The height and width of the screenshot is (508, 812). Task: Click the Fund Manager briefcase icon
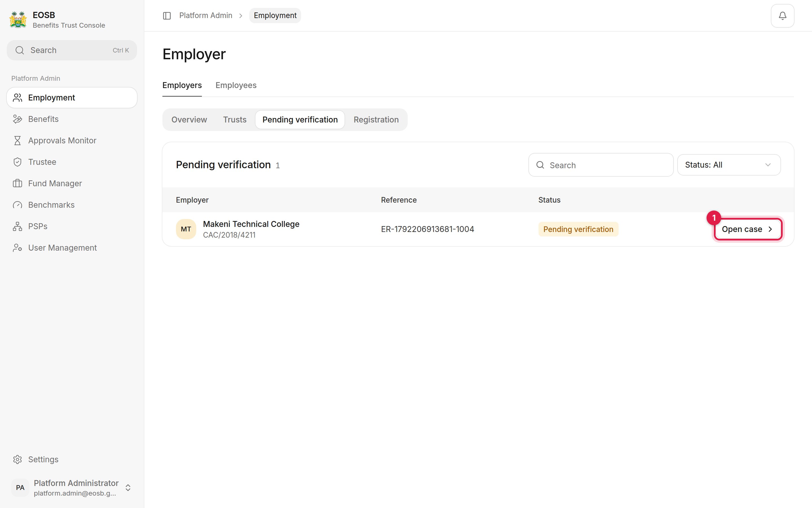(17, 183)
